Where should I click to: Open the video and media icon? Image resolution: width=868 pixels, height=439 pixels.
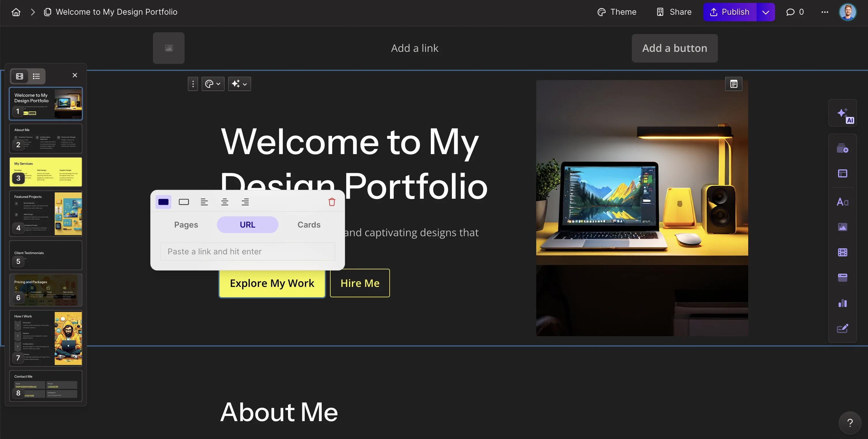coord(842,252)
